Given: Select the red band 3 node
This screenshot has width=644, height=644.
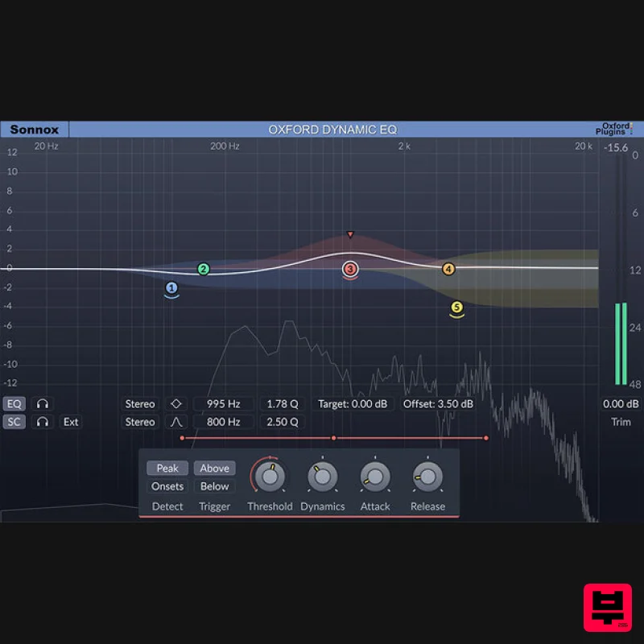Looking at the screenshot, I should click(349, 270).
